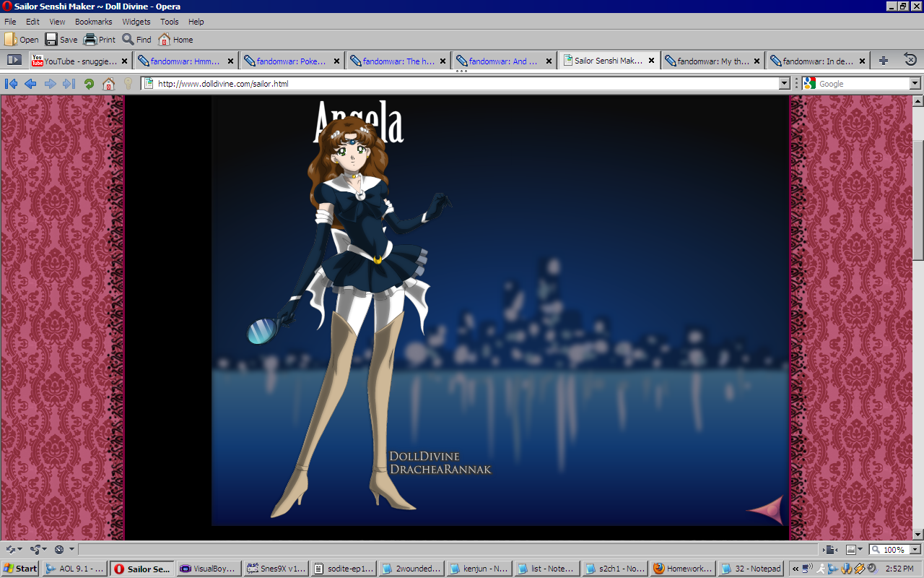Open a new tab with the plus icon
The image size is (924, 578).
pyautogui.click(x=884, y=61)
